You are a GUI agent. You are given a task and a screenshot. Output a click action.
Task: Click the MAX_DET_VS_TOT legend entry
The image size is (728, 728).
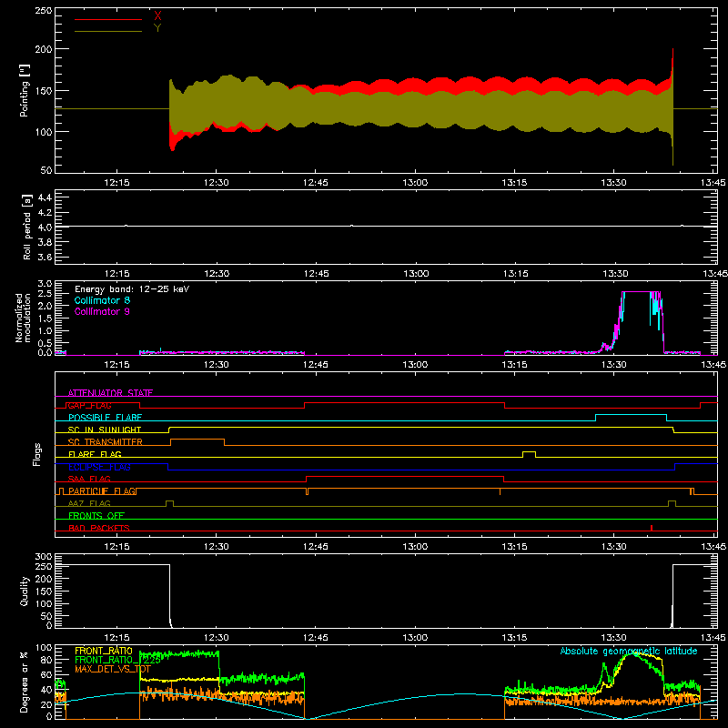point(113,669)
